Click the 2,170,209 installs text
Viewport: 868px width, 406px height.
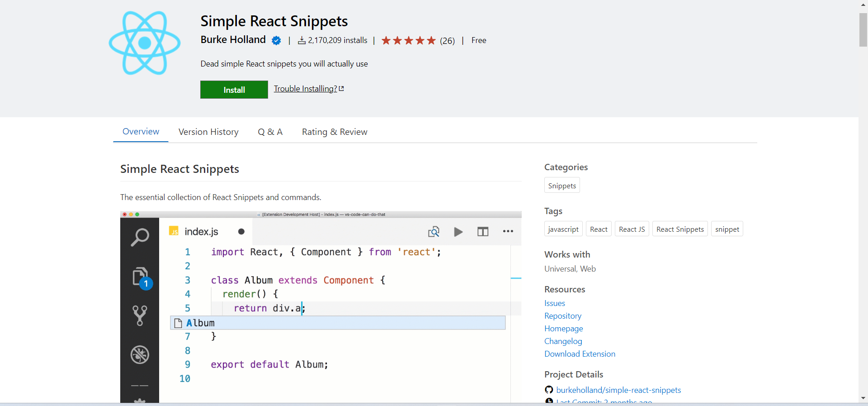tap(338, 40)
